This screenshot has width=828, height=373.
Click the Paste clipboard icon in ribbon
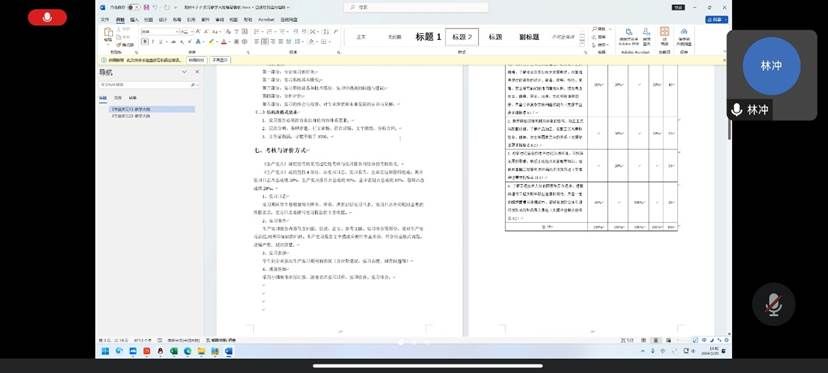108,35
